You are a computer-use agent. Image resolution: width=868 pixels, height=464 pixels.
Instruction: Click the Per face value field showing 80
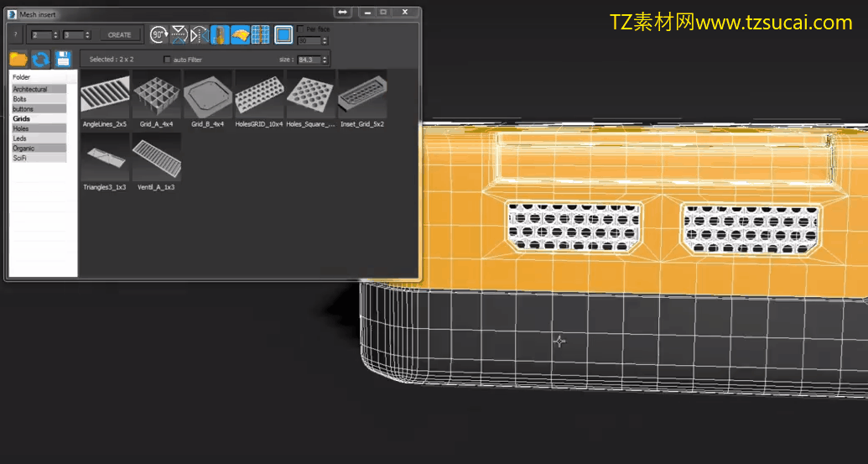[x=309, y=41]
